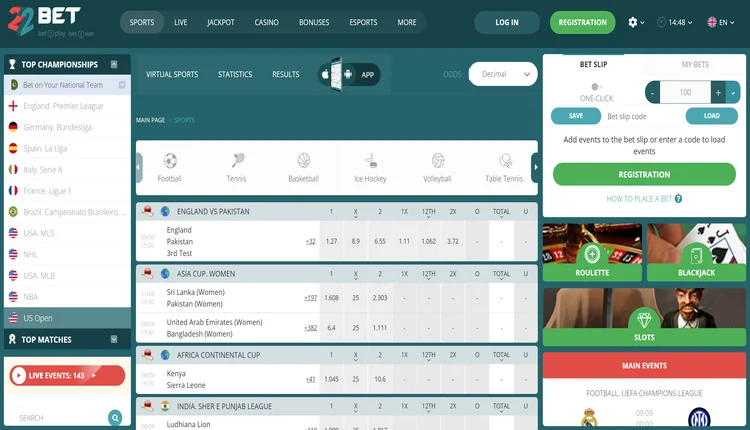The width and height of the screenshot is (750, 430).
Task: Click the bet slip REGISTRATION button
Action: pyautogui.click(x=644, y=174)
